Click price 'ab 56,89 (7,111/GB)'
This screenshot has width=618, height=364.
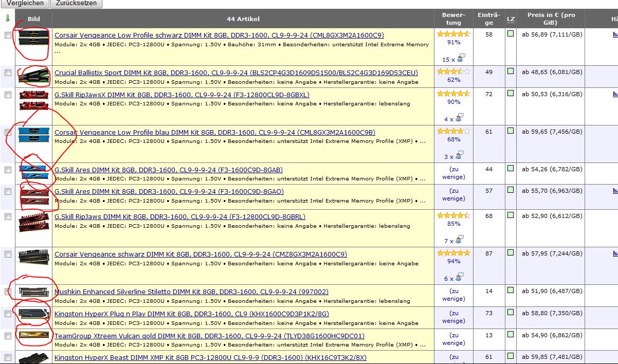pos(552,35)
